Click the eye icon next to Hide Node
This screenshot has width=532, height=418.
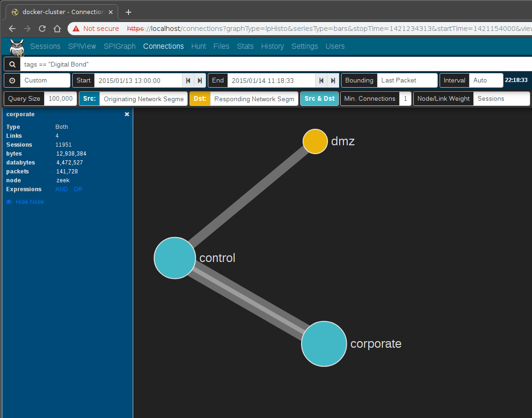8,202
